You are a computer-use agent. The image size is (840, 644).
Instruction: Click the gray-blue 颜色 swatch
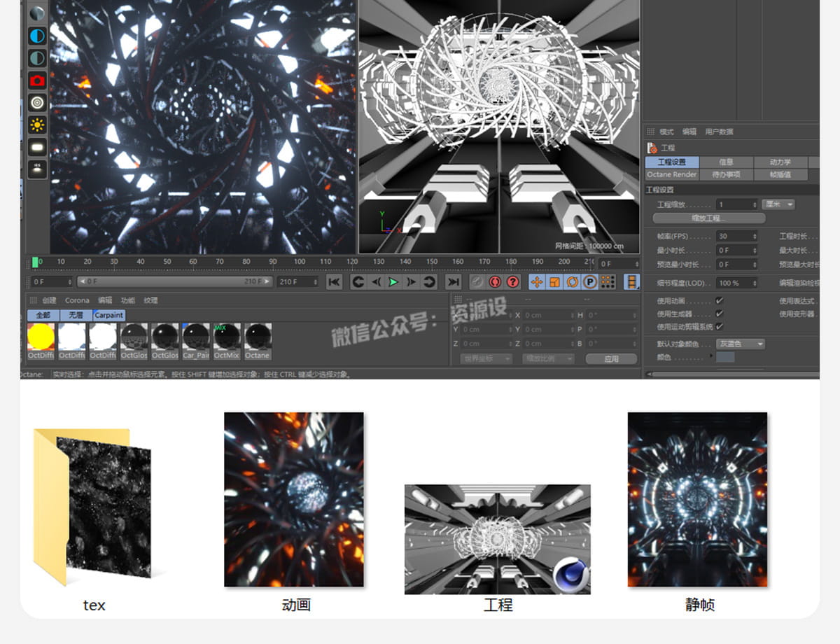click(x=725, y=357)
